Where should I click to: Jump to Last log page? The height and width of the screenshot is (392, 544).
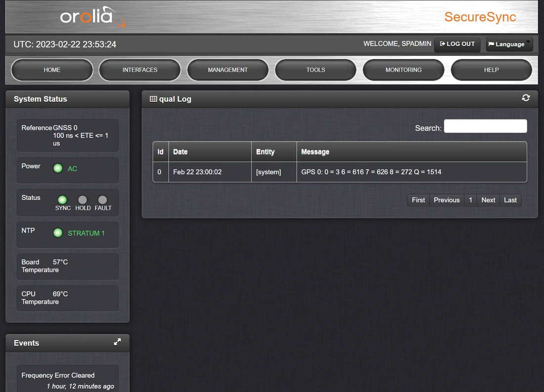[x=510, y=200]
